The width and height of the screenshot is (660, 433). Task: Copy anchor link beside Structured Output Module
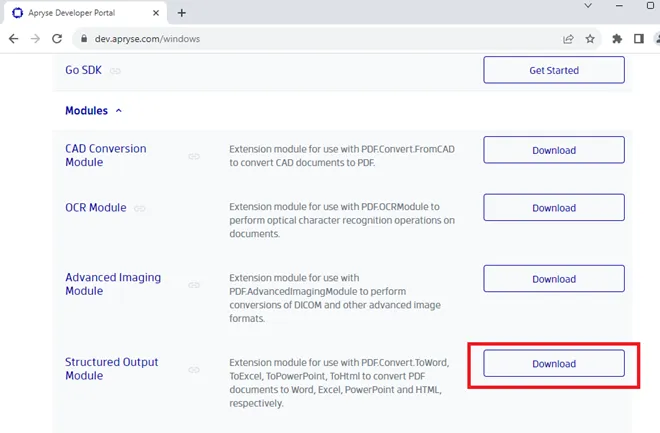[x=194, y=369]
